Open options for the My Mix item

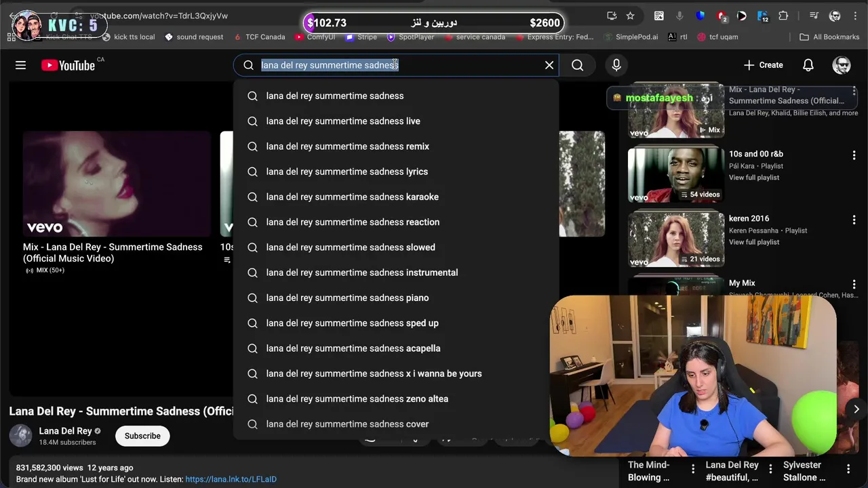click(x=854, y=284)
